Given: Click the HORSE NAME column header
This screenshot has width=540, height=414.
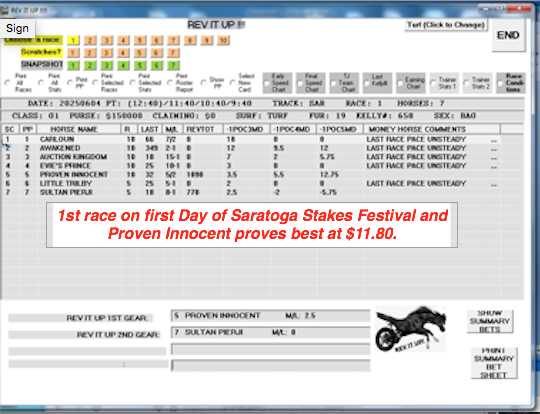Looking at the screenshot, I should click(x=79, y=129).
